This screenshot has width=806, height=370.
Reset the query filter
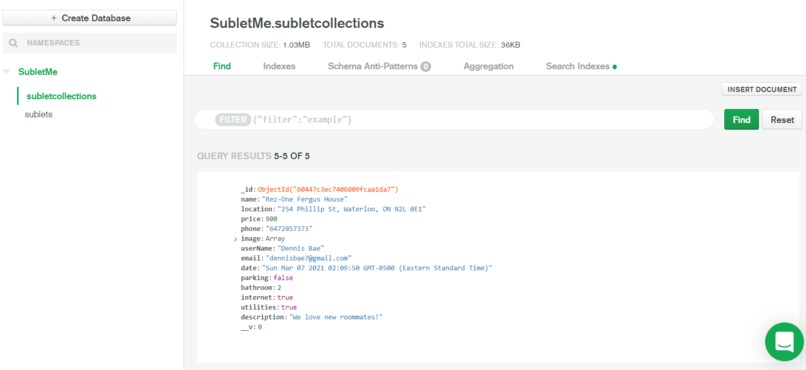(x=782, y=120)
